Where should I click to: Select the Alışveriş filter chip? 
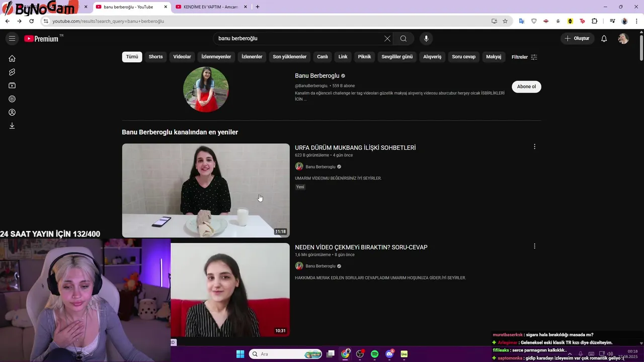(432, 57)
